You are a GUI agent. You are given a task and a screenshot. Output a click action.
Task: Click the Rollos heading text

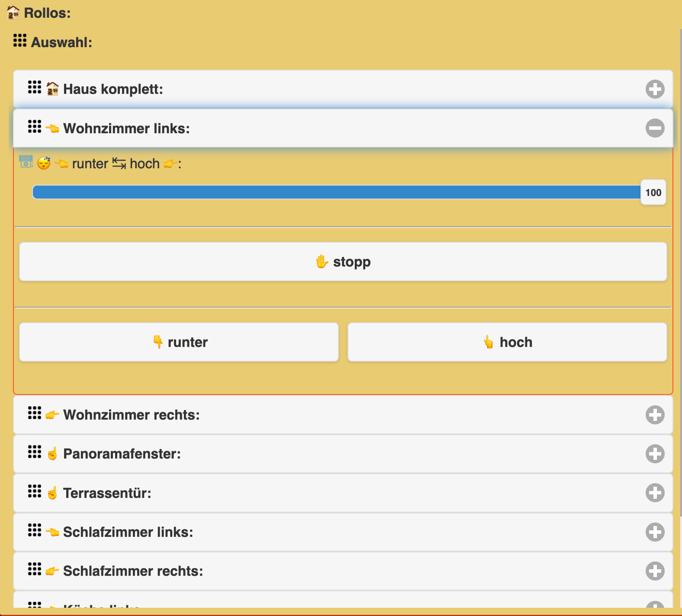[x=47, y=13]
